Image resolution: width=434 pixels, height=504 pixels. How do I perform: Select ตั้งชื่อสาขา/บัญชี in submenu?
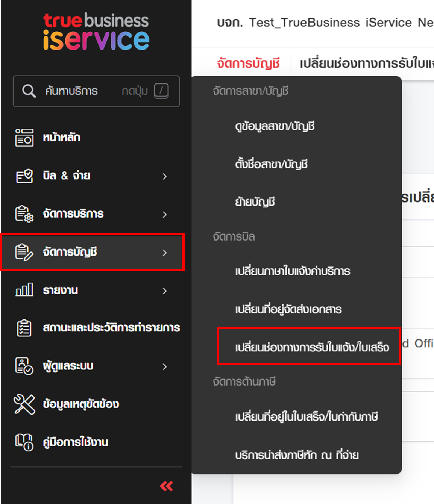(x=272, y=164)
